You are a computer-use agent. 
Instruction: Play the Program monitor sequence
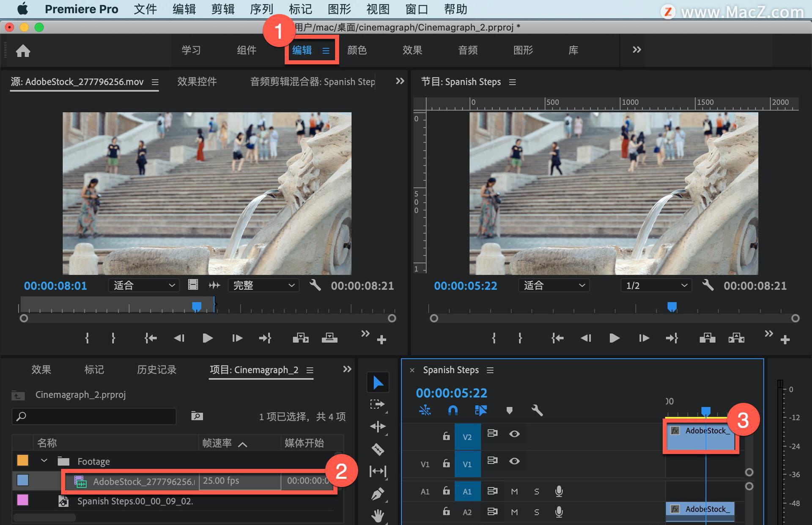click(x=614, y=338)
